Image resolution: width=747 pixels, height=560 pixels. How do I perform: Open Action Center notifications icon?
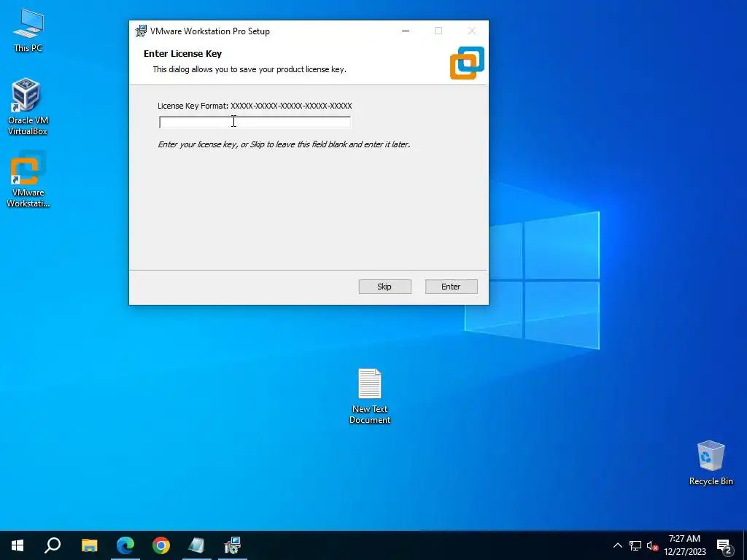(724, 545)
